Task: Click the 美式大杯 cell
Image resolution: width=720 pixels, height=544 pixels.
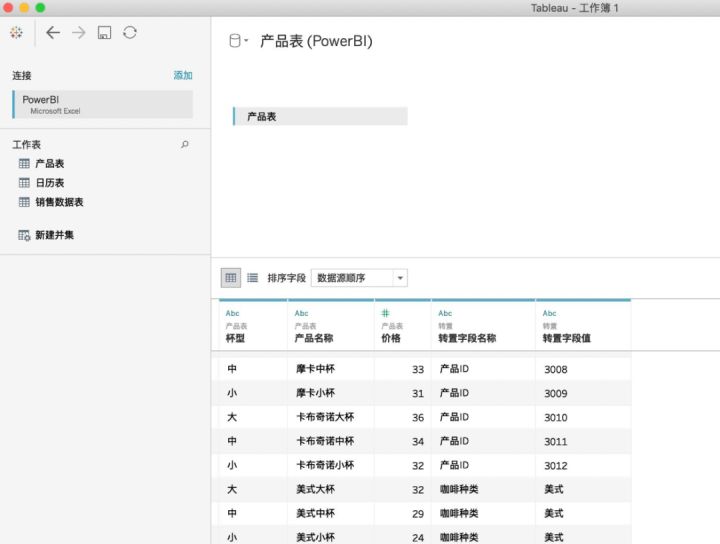Action: [x=331, y=489]
